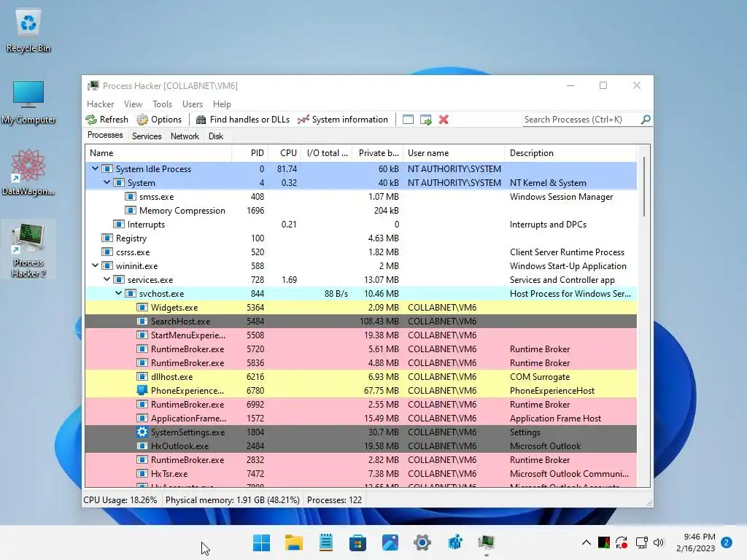
Task: Click Physical memory 1.91 GB status
Action: pos(233,500)
